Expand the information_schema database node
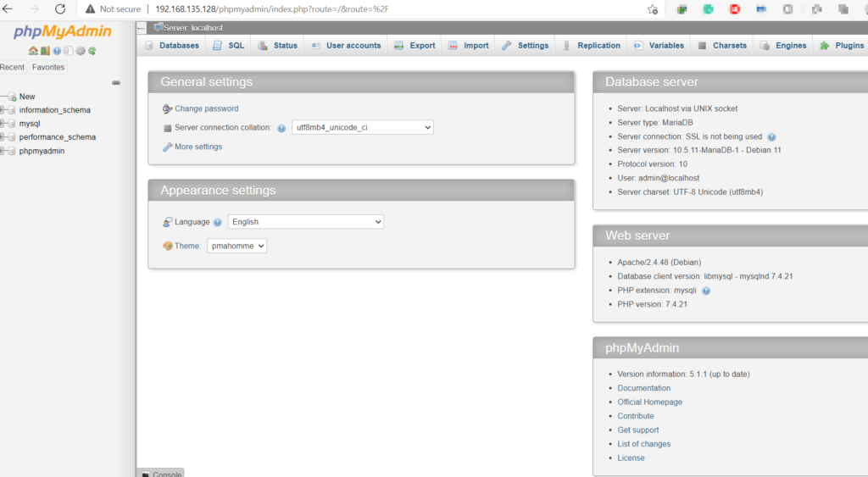This screenshot has height=477, width=868. point(3,110)
